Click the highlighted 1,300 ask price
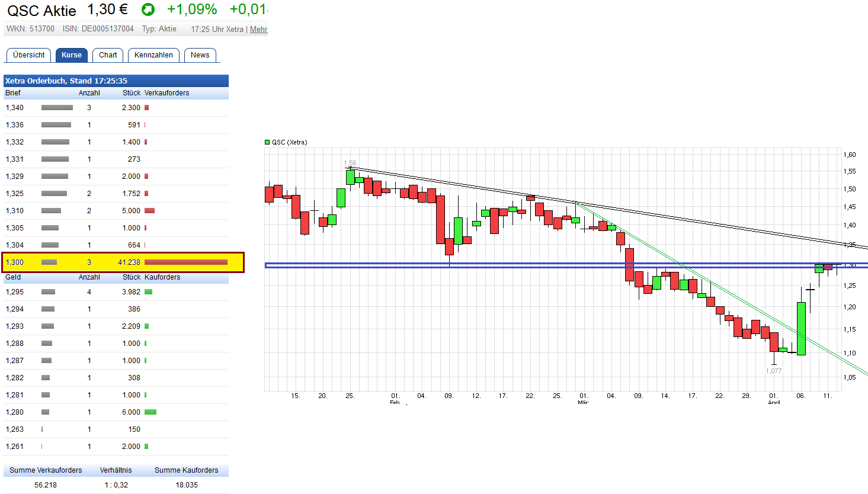 (x=15, y=262)
